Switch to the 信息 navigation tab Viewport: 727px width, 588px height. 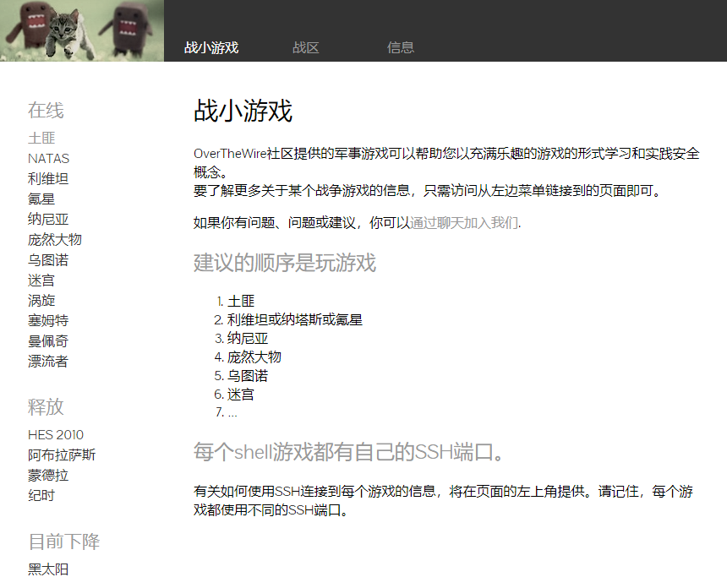coord(400,46)
